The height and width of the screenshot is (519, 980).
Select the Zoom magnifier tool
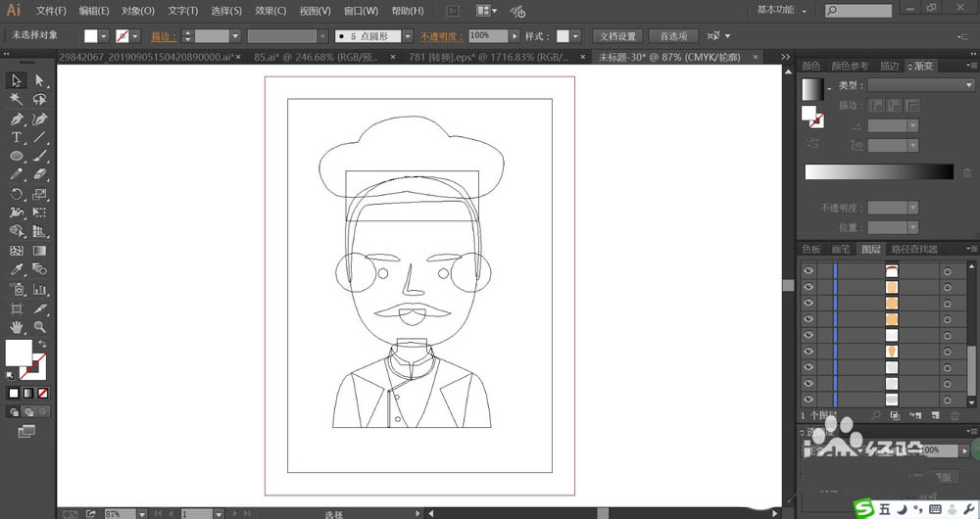pyautogui.click(x=40, y=327)
